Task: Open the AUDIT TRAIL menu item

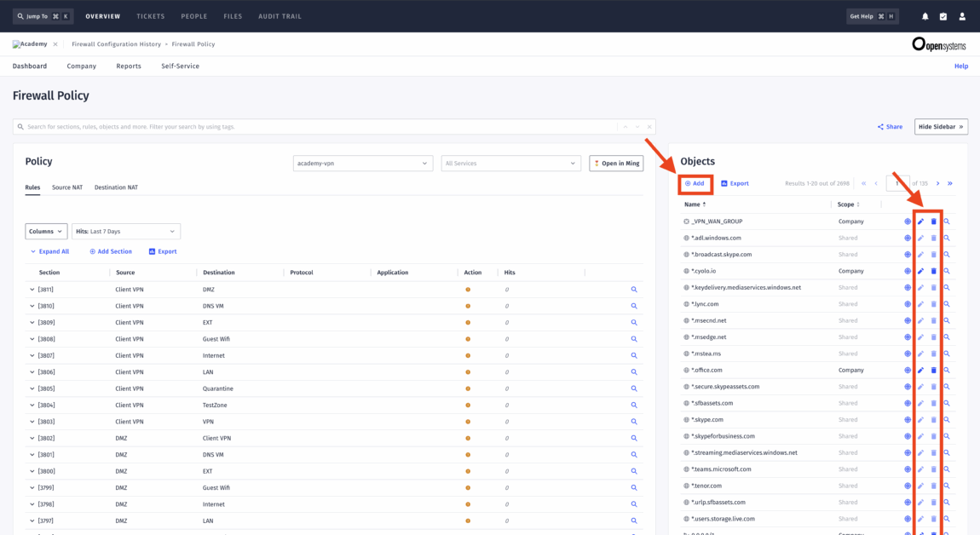Action: [280, 15]
